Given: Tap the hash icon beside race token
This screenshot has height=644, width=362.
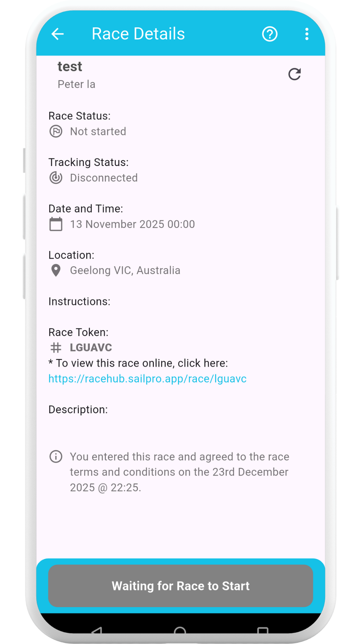Looking at the screenshot, I should click(x=56, y=347).
